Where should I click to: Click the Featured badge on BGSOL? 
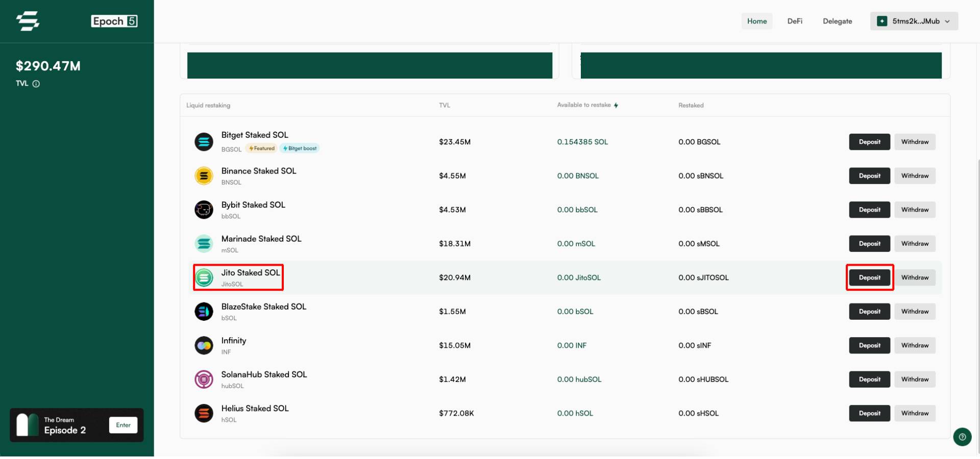261,148
